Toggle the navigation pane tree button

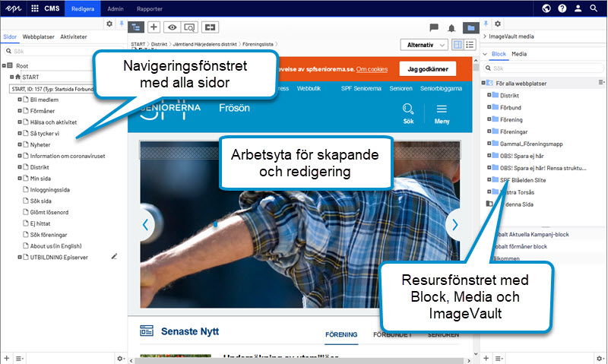pos(137,27)
